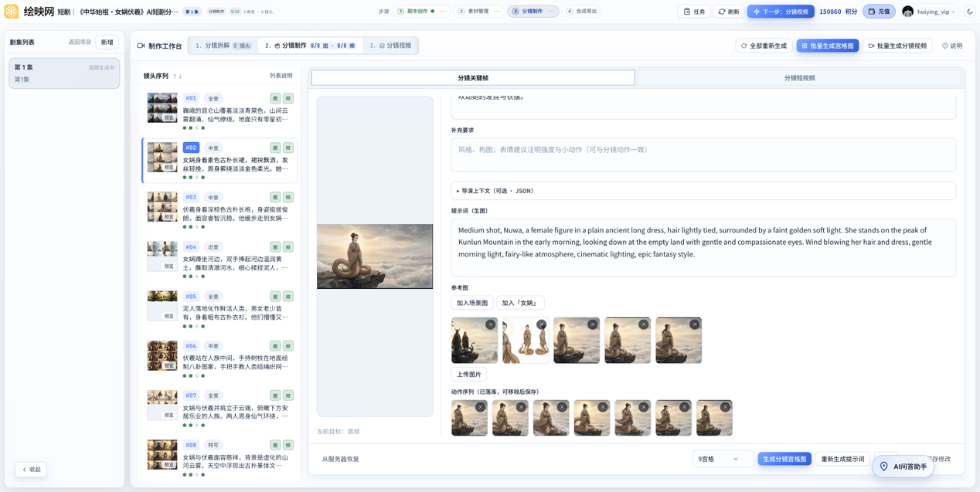The width and height of the screenshot is (980, 492).
Task: Click 图 icon on shot #08
Action: coord(275,445)
